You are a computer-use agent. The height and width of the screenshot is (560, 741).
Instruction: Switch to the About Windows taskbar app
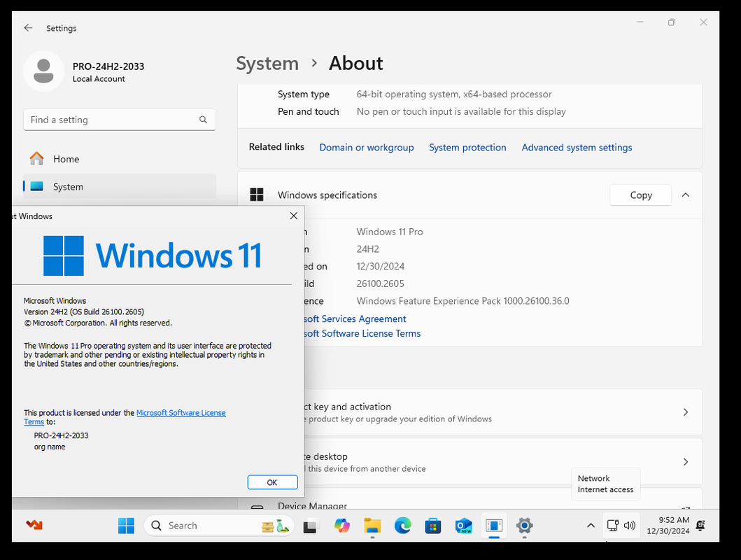coord(494,526)
